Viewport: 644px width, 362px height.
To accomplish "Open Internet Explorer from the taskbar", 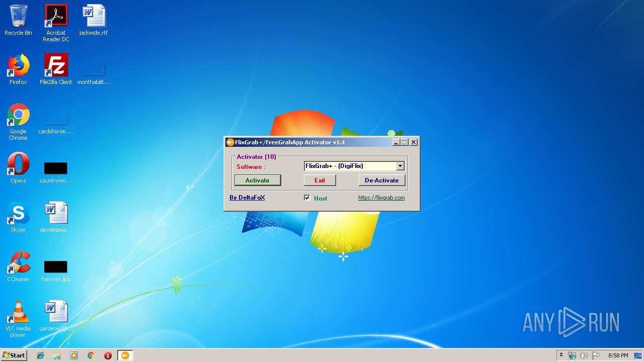I will point(40,355).
